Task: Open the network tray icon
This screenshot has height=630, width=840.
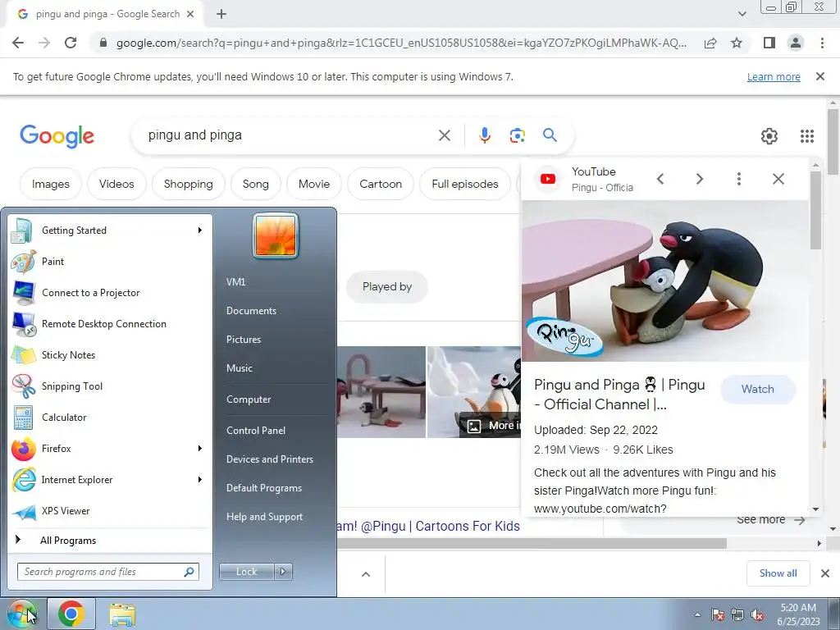Action: pyautogui.click(x=737, y=615)
